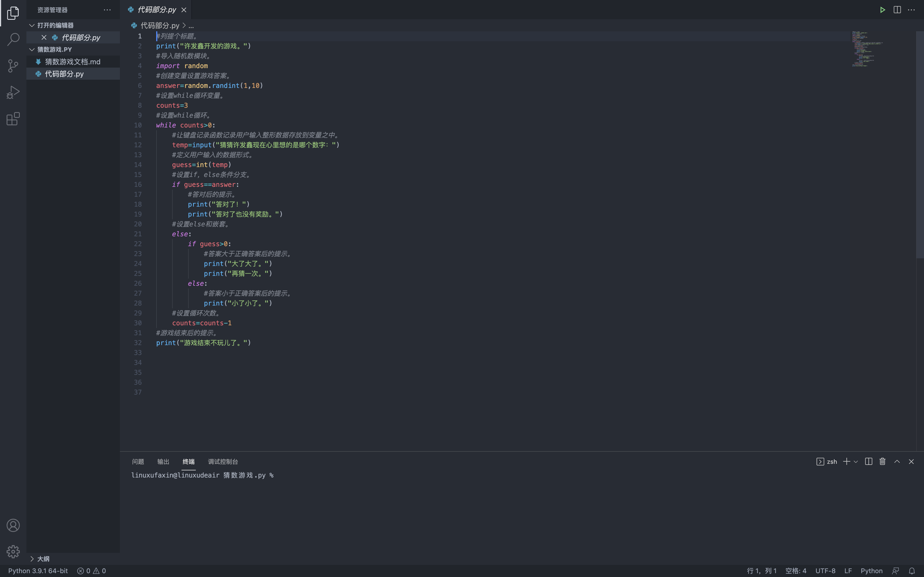The width and height of the screenshot is (924, 577).
Task: Collapse the 打开的编辑器 section
Action: tap(32, 25)
